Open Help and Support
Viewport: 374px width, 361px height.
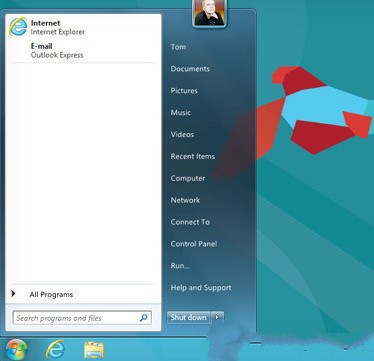[201, 288]
